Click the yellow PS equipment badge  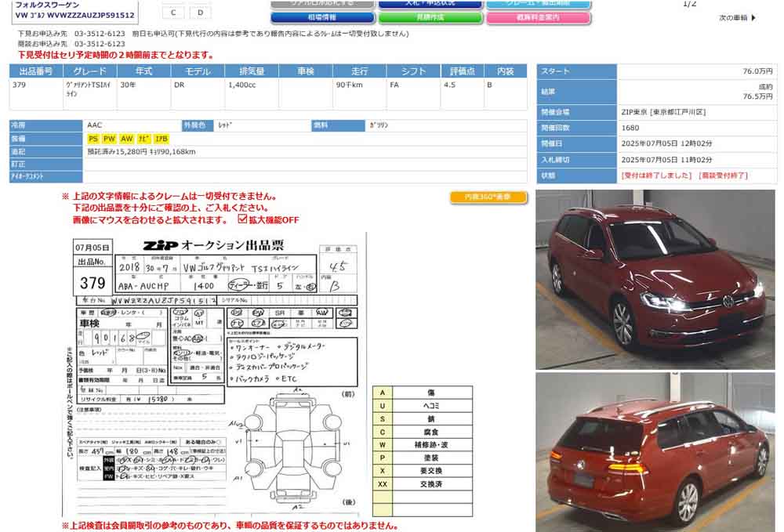[x=93, y=139]
